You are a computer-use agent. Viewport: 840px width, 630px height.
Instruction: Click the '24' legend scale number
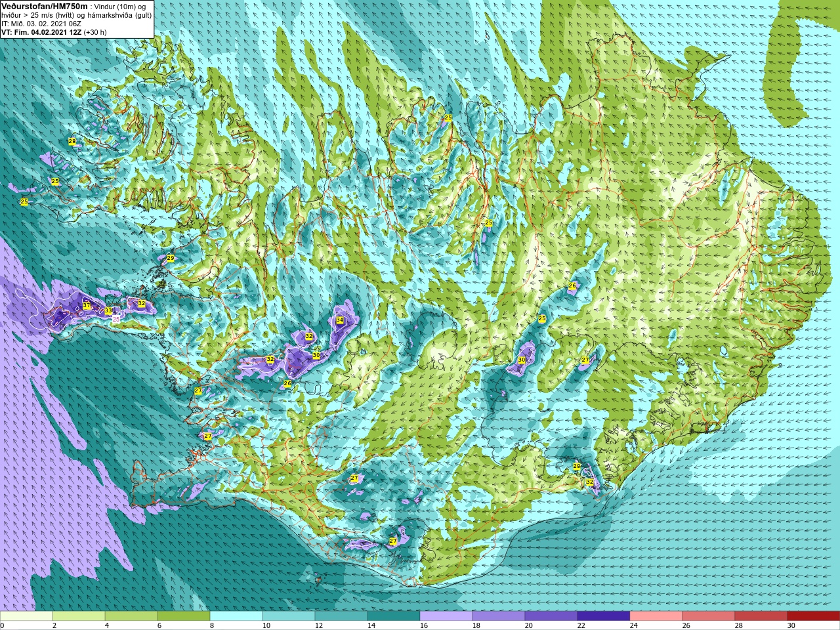pos(634,625)
